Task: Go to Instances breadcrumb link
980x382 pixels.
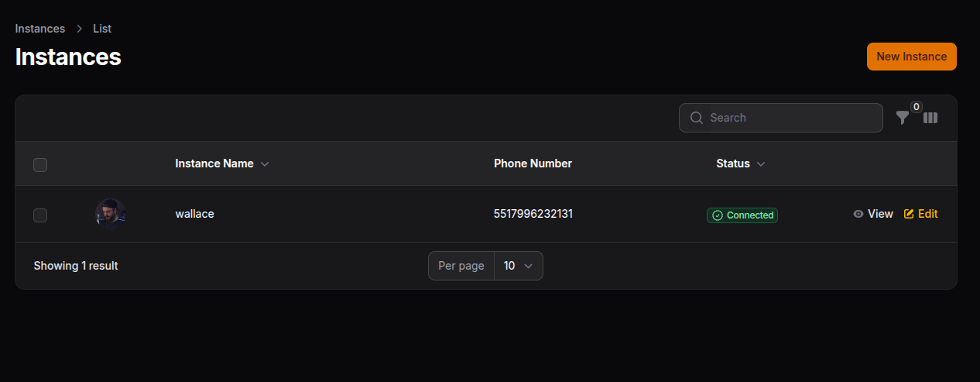Action: point(40,29)
